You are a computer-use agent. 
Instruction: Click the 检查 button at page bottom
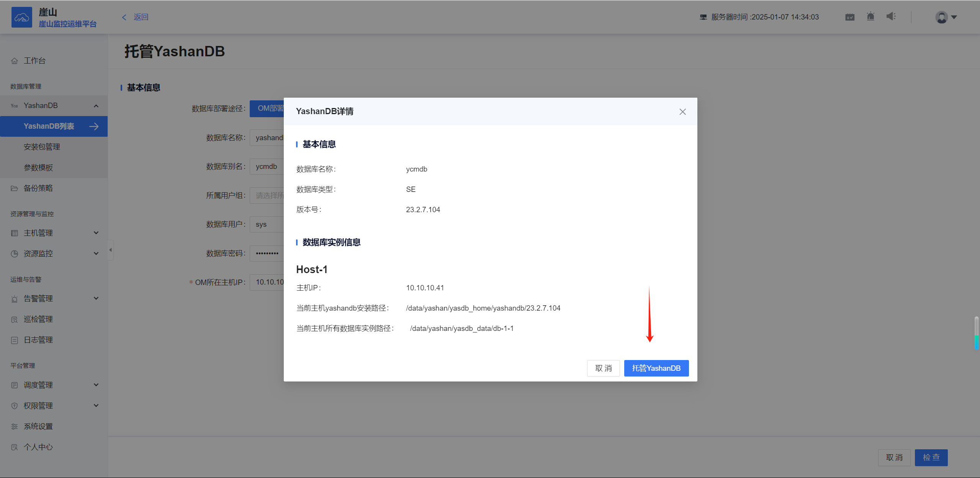coord(931,458)
